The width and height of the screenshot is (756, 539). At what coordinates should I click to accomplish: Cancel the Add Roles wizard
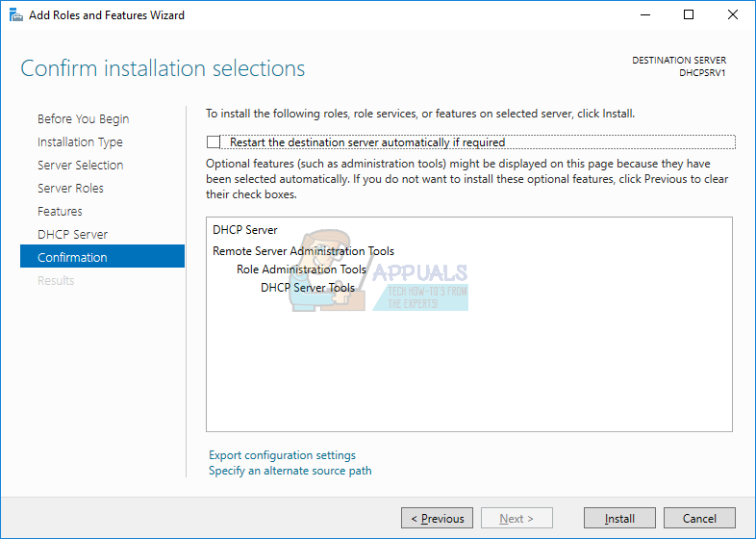(x=699, y=519)
